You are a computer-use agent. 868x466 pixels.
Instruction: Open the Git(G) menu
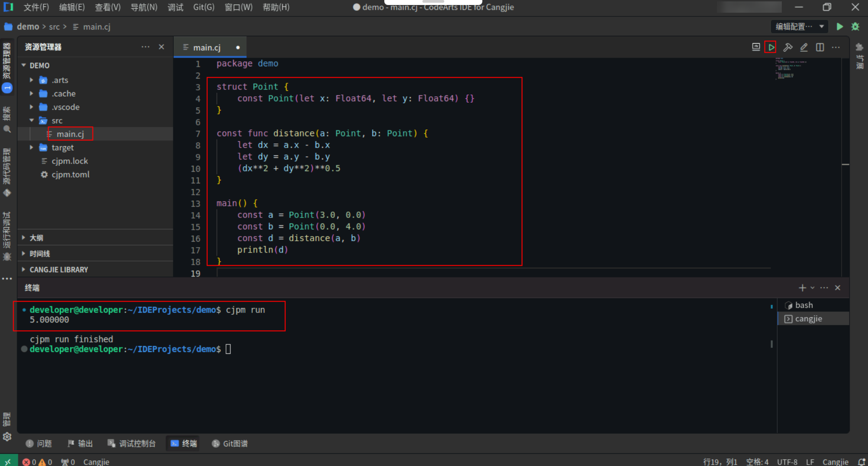pyautogui.click(x=204, y=7)
